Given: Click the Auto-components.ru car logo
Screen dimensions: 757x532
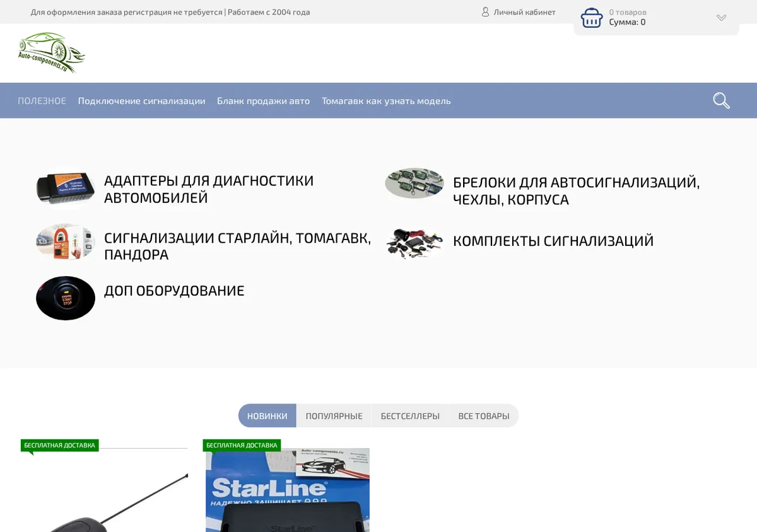Looking at the screenshot, I should [52, 53].
